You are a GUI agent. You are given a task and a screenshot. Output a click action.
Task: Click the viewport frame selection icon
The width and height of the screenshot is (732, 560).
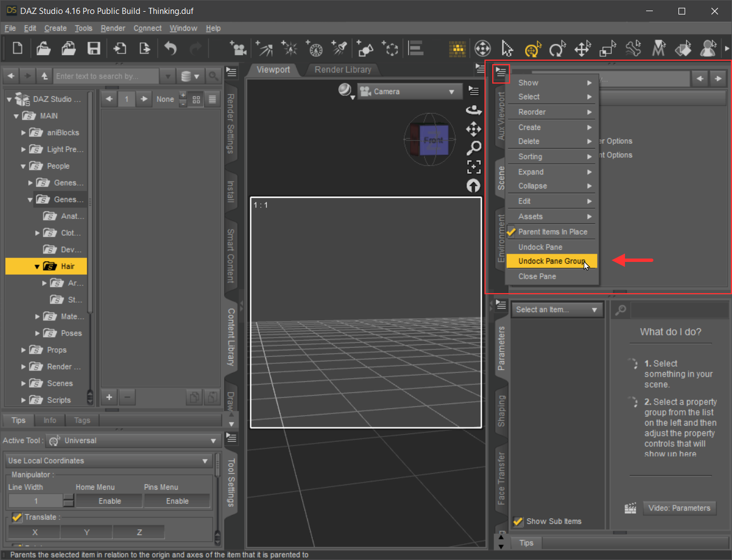point(473,167)
